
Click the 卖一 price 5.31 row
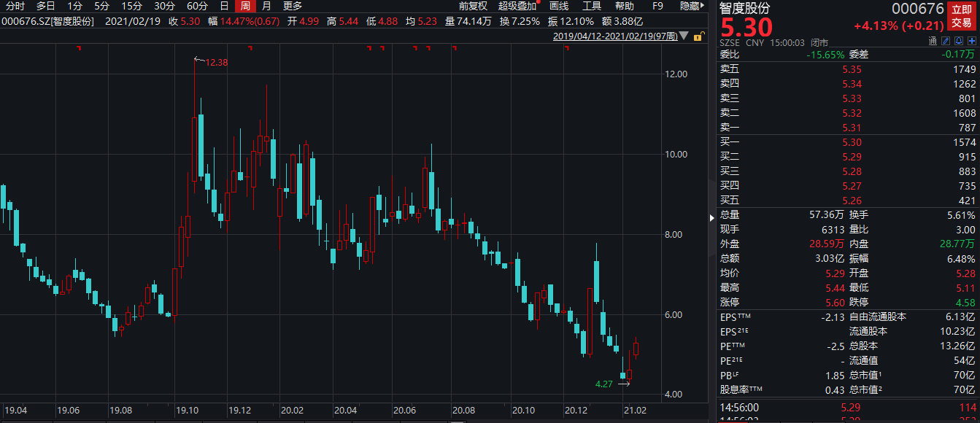(846, 128)
